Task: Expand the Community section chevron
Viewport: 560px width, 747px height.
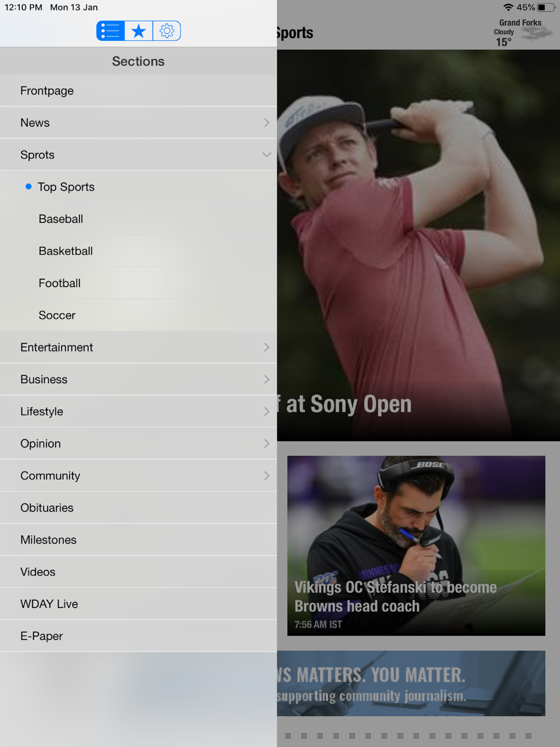Action: point(267,475)
